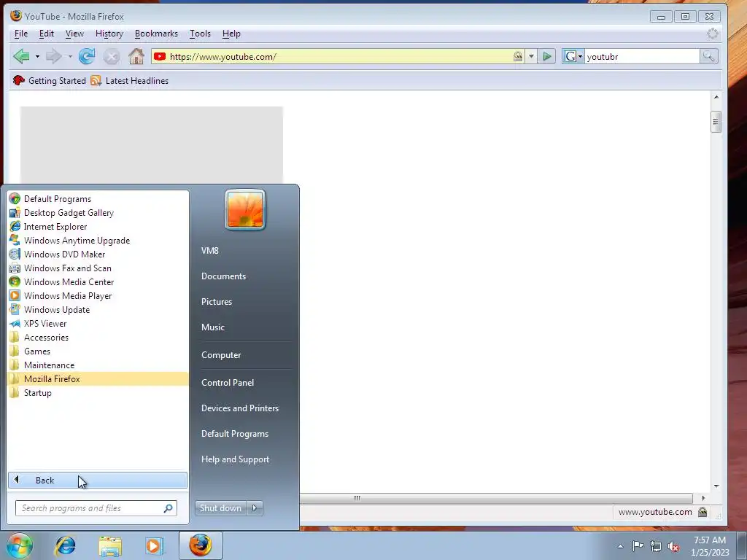Open the Edit menu
Viewport: 747px width, 560px height.
click(46, 34)
